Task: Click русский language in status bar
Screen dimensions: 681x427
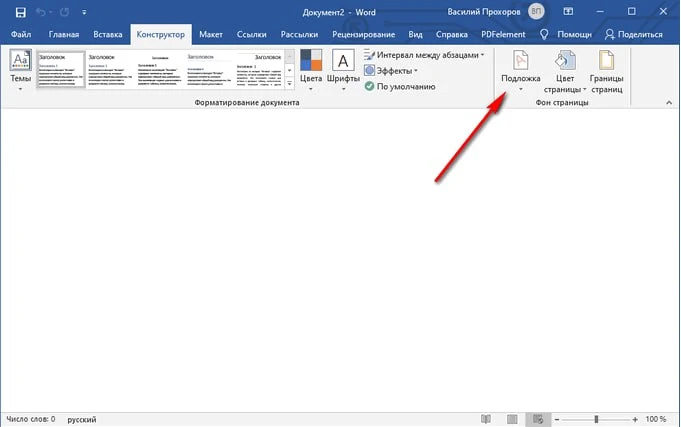Action: click(82, 420)
